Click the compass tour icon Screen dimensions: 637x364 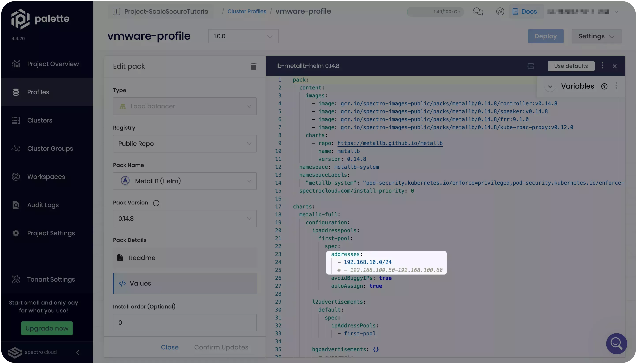coord(500,11)
